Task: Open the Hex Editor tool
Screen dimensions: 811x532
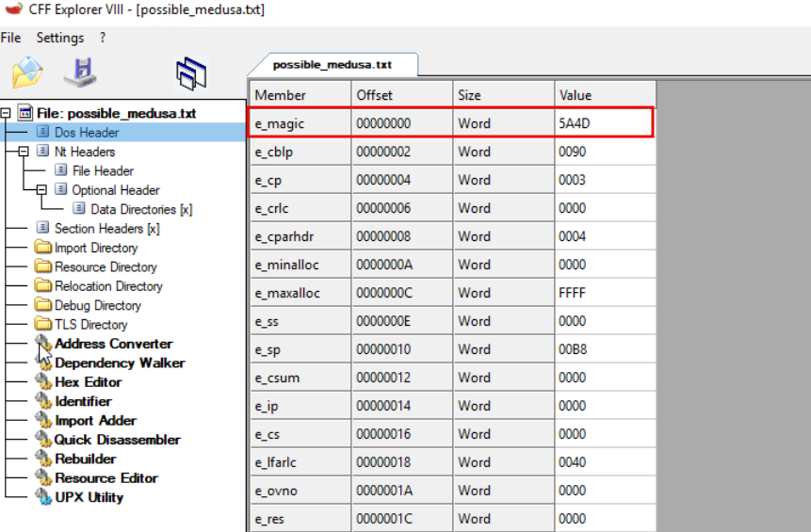Action: pyautogui.click(x=88, y=382)
